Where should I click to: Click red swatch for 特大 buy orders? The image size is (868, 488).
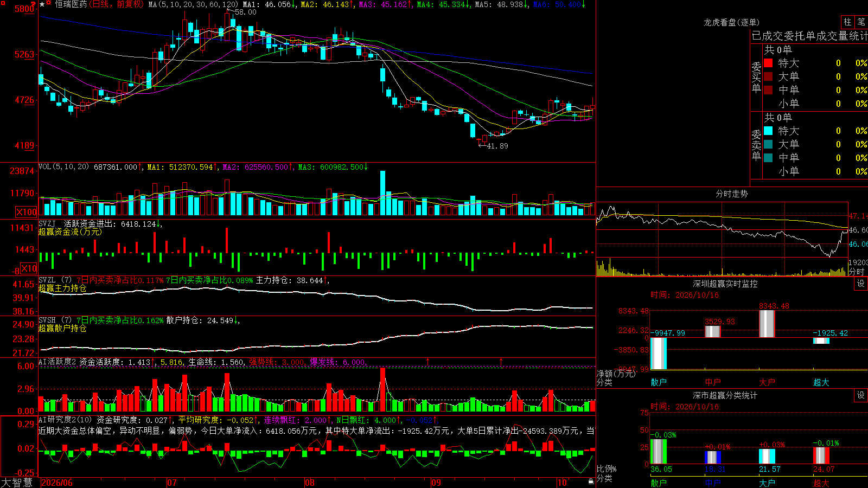tap(768, 63)
